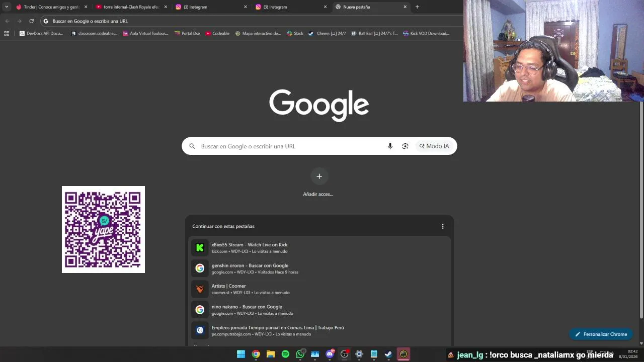Click the Modo IA button
This screenshot has width=644, height=362.
(x=434, y=146)
